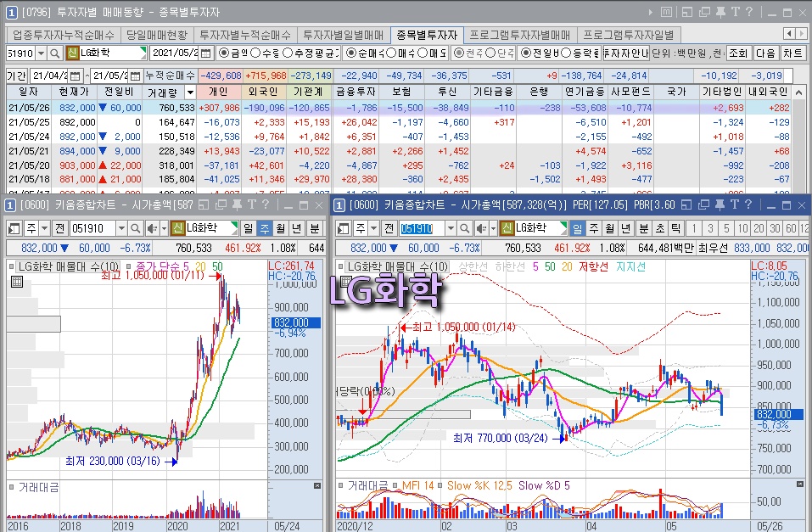Viewport: 812px width, 532px height.
Task: Click 신 badge in right daily chart toolbar
Action: tap(507, 228)
